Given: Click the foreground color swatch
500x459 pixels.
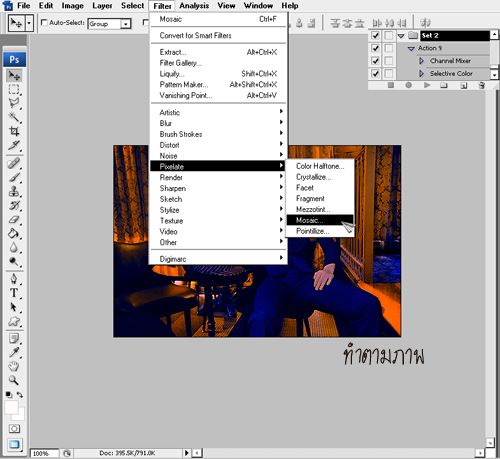Looking at the screenshot, I should point(11,407).
